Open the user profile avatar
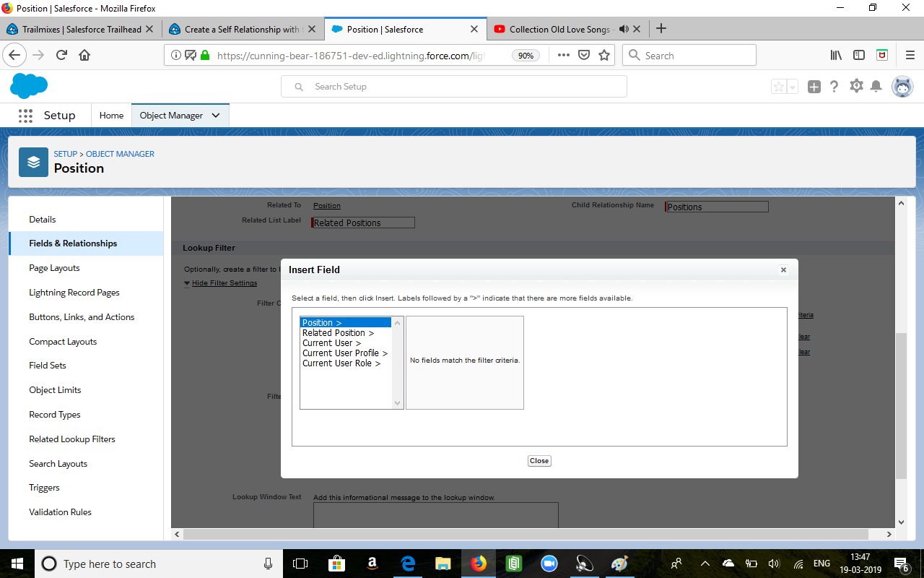This screenshot has height=578, width=924. (x=902, y=87)
